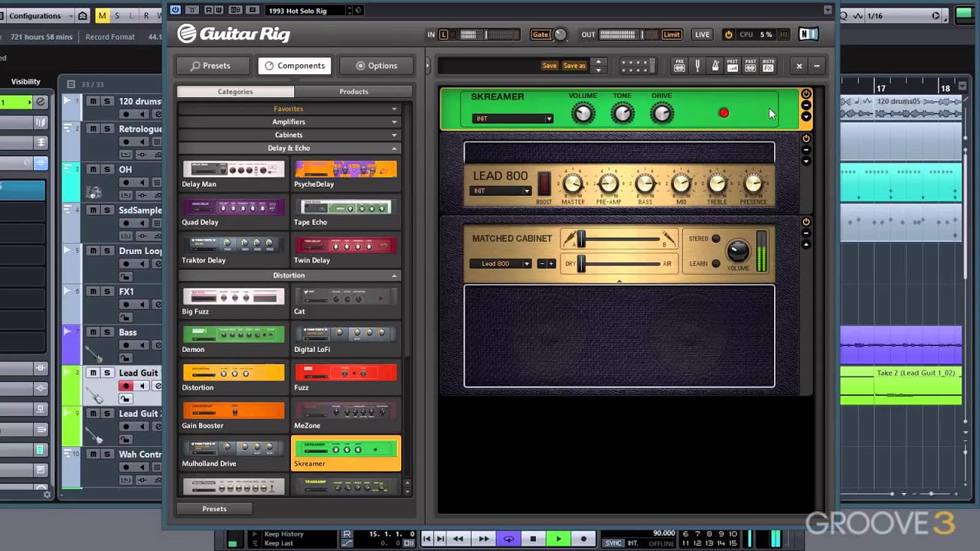This screenshot has width=980, height=551.
Task: Enable the Lead 800 BOOST switch
Action: (544, 184)
